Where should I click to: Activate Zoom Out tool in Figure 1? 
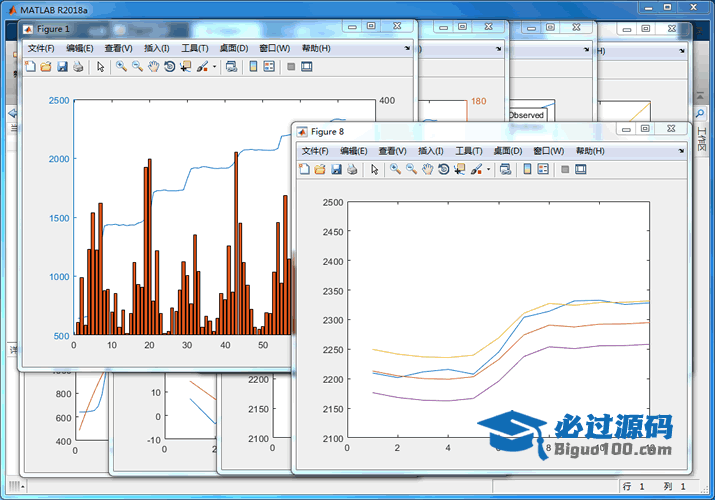(x=137, y=67)
